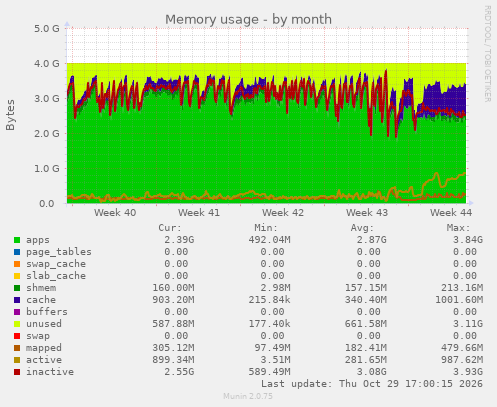
Task: Click the slab_cache yellow legend swatch
Action: (17, 276)
